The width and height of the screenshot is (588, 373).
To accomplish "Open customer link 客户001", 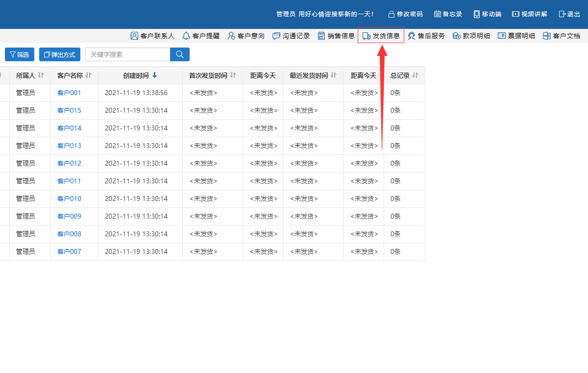I will pyautogui.click(x=69, y=93).
